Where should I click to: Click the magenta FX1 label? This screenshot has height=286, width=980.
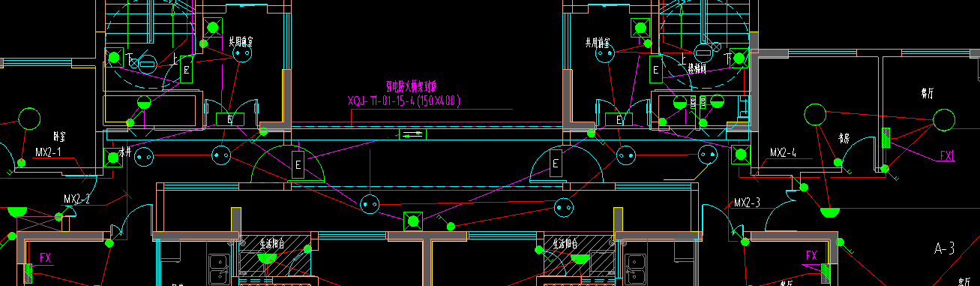(x=948, y=156)
